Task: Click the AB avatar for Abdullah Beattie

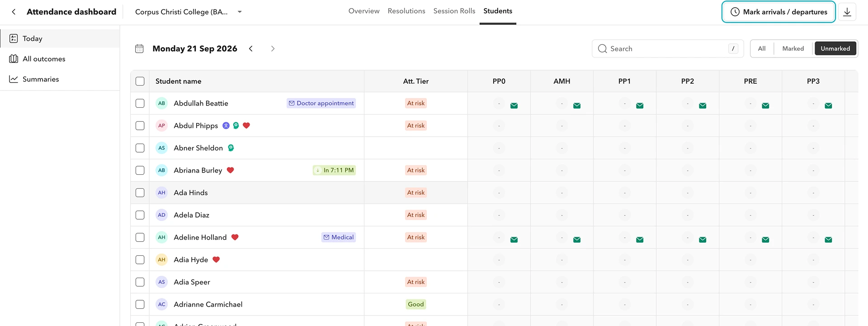Action: pyautogui.click(x=161, y=103)
